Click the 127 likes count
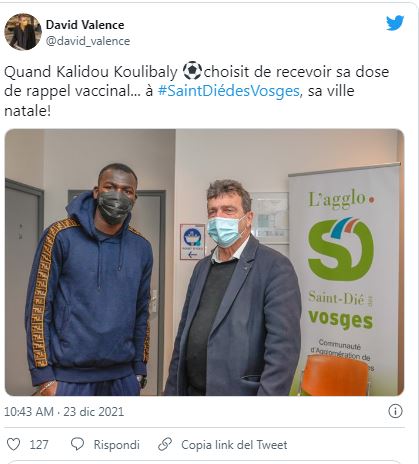Image resolution: width=419 pixels, height=464 pixels. [x=39, y=445]
